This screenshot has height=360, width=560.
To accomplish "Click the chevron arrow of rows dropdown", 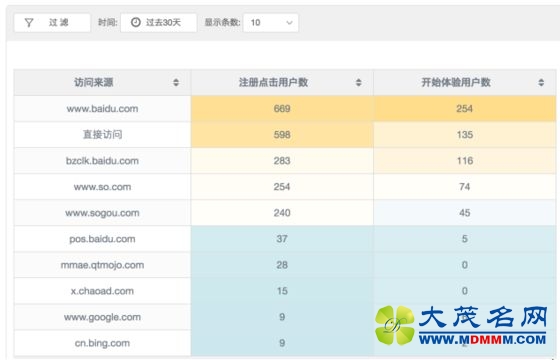I will point(289,23).
